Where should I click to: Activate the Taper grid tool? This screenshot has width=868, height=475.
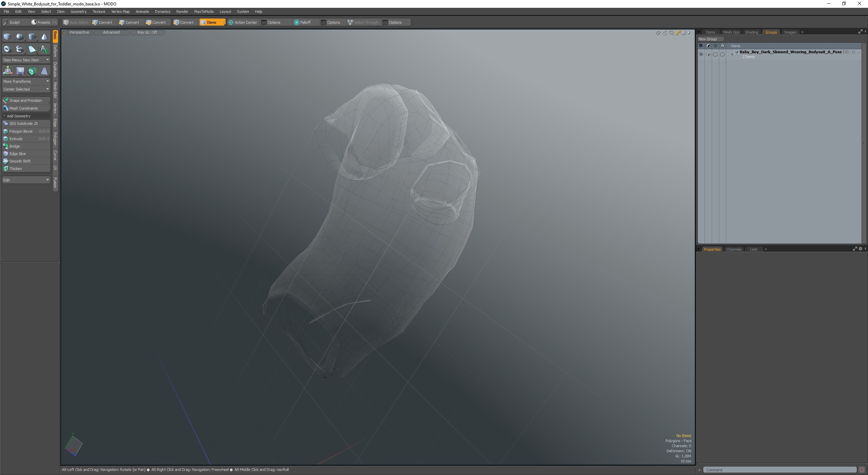point(44,71)
